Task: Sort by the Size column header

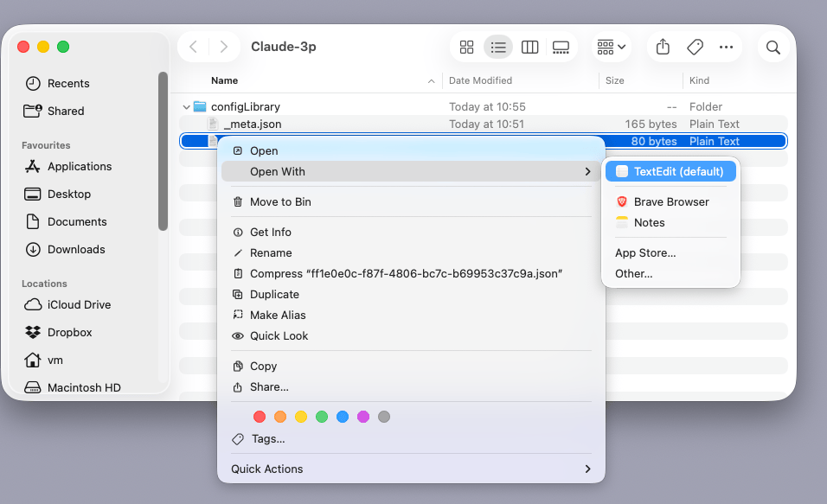Action: pyautogui.click(x=614, y=80)
